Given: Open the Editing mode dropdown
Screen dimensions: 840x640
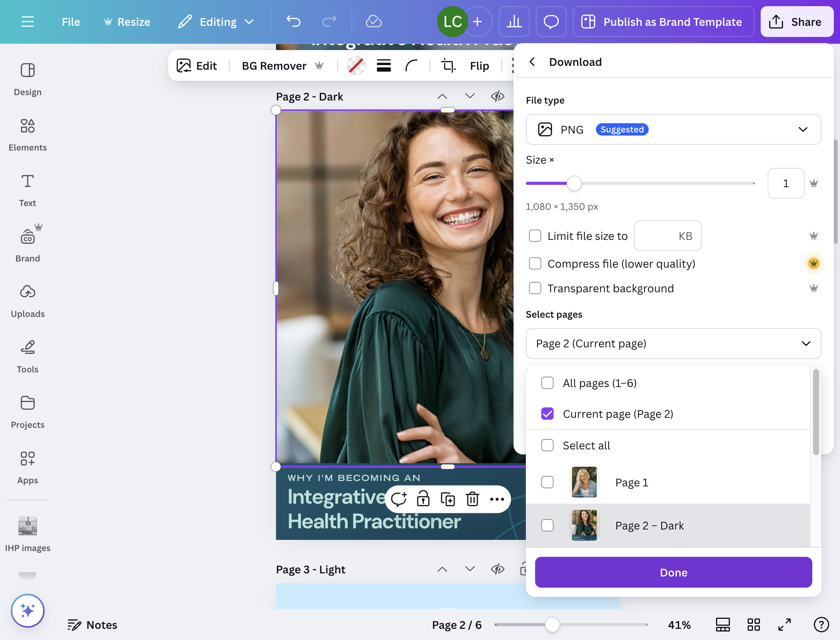Looking at the screenshot, I should click(216, 22).
